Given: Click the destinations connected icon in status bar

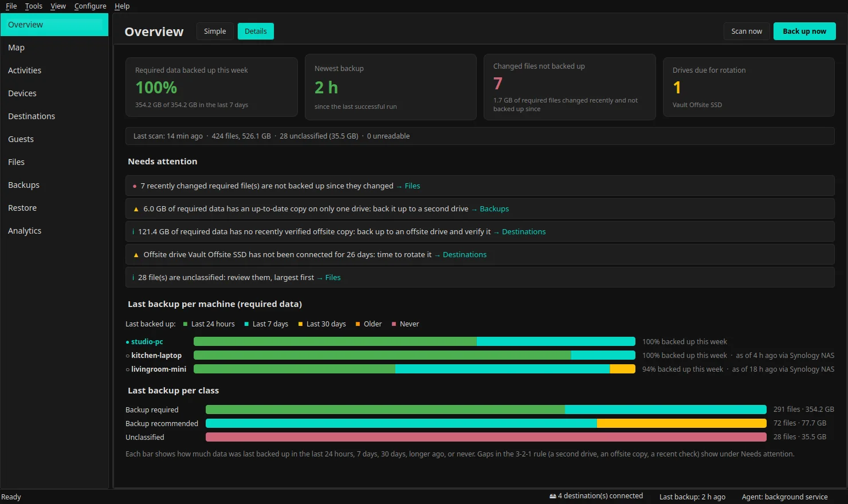Looking at the screenshot, I should click(x=553, y=496).
